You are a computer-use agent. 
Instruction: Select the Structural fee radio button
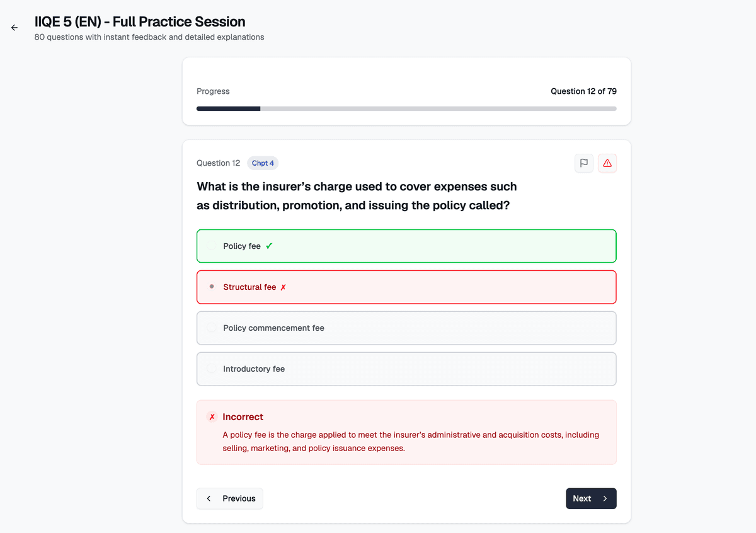point(212,287)
